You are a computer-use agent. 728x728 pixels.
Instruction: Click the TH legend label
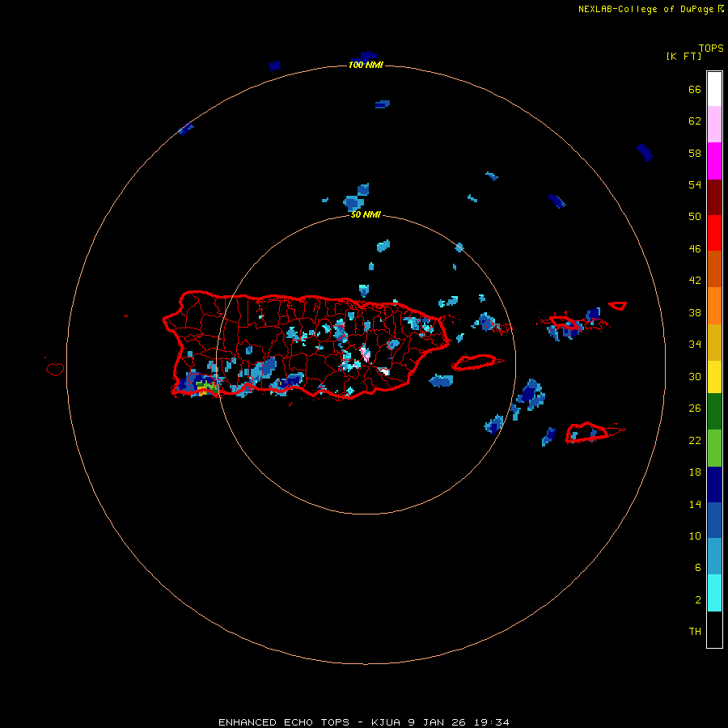click(x=695, y=632)
